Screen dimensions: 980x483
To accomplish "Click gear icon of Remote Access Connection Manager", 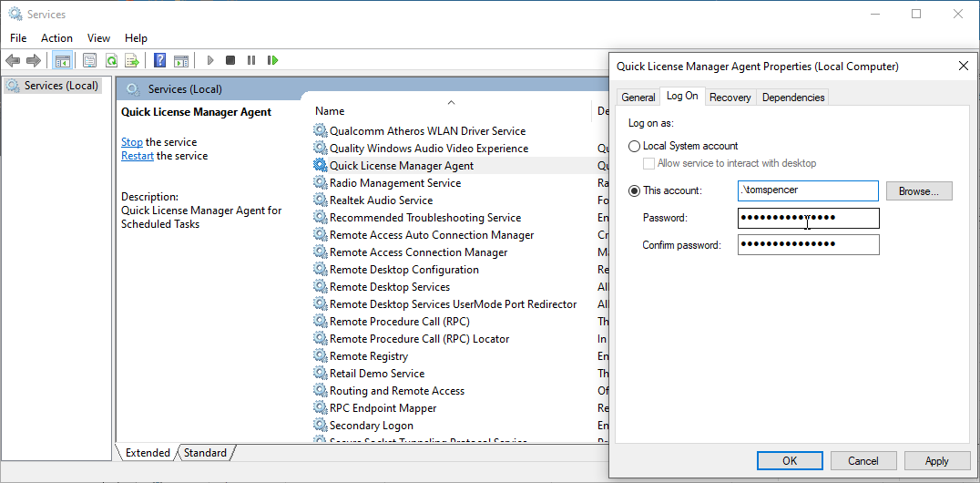I will pyautogui.click(x=320, y=252).
